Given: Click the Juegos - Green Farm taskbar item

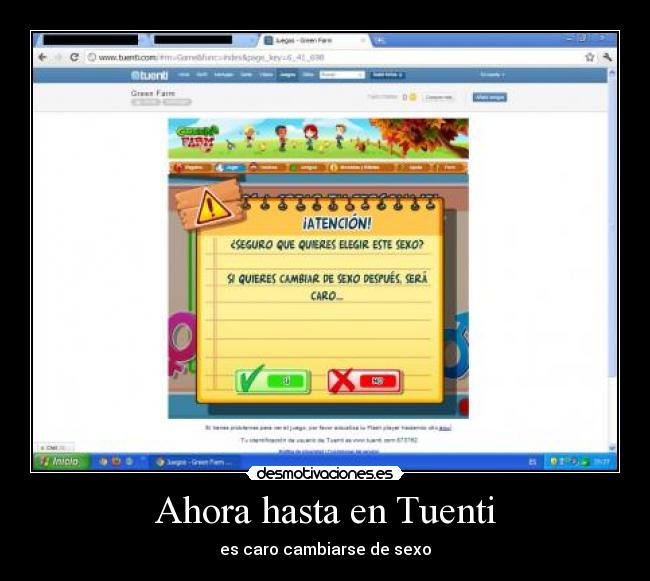Looking at the screenshot, I should click(x=195, y=462).
